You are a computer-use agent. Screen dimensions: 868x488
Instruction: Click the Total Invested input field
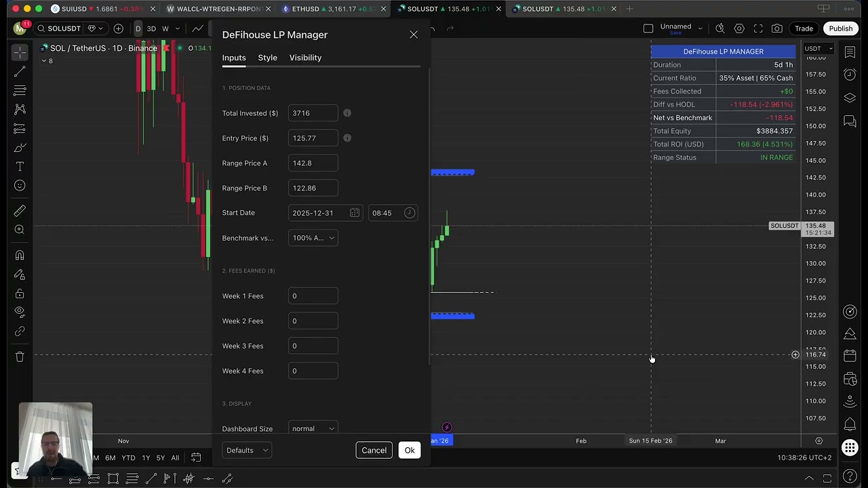tap(313, 113)
